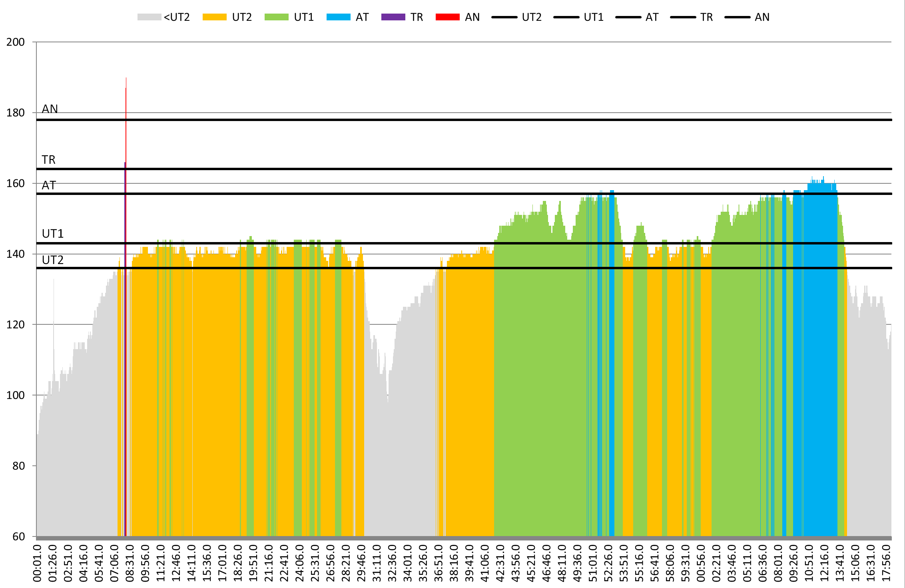Select the orange UT2 legend swatch
The height and width of the screenshot is (588, 905).
(x=214, y=17)
